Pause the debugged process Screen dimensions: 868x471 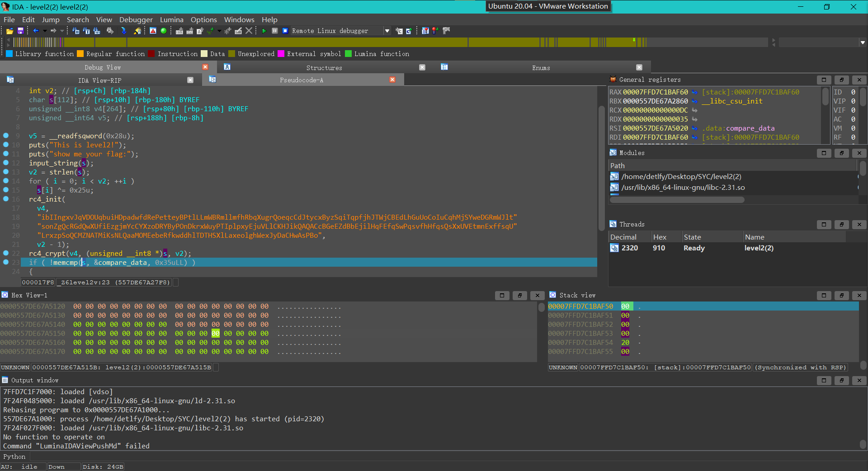click(275, 31)
